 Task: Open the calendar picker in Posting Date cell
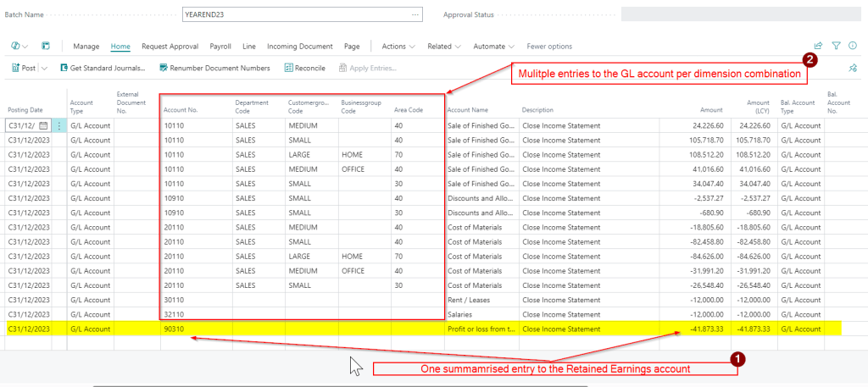(x=42, y=126)
